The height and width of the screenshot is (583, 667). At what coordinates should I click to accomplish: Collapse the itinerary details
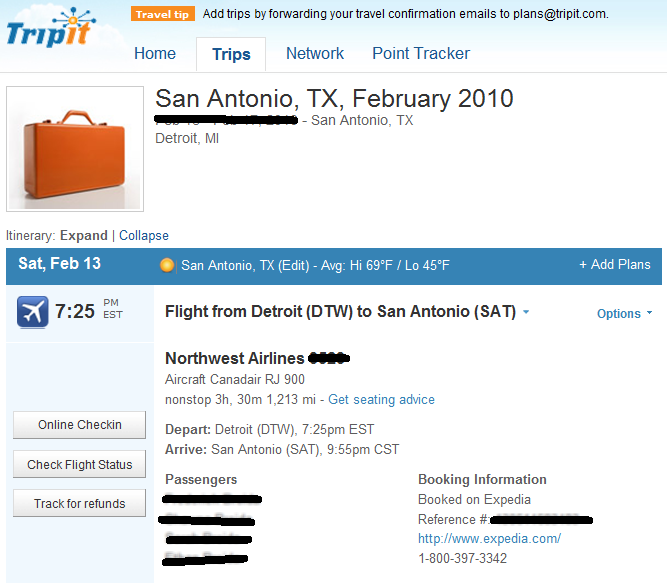[144, 235]
